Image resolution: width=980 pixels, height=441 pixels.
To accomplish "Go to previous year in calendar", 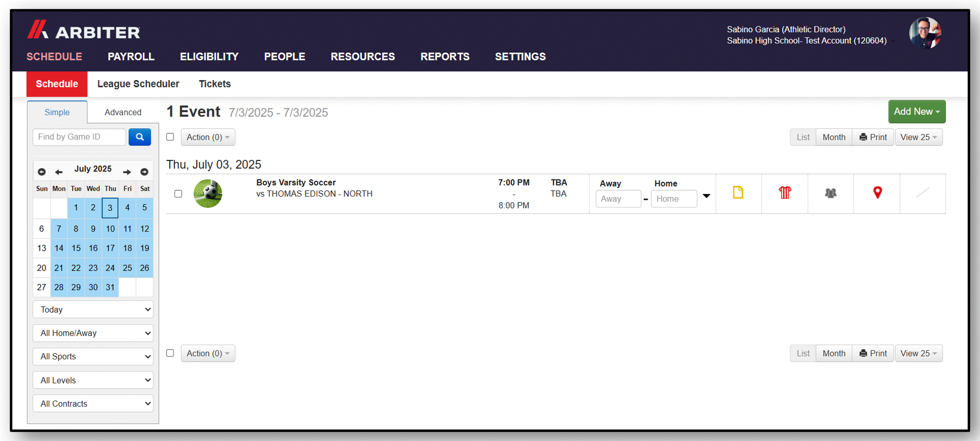I will coord(42,172).
